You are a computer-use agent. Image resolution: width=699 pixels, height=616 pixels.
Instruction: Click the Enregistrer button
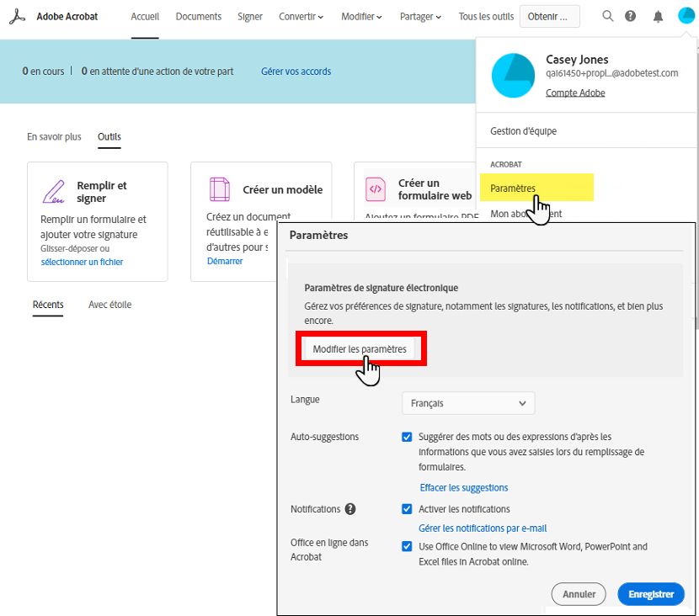point(651,594)
